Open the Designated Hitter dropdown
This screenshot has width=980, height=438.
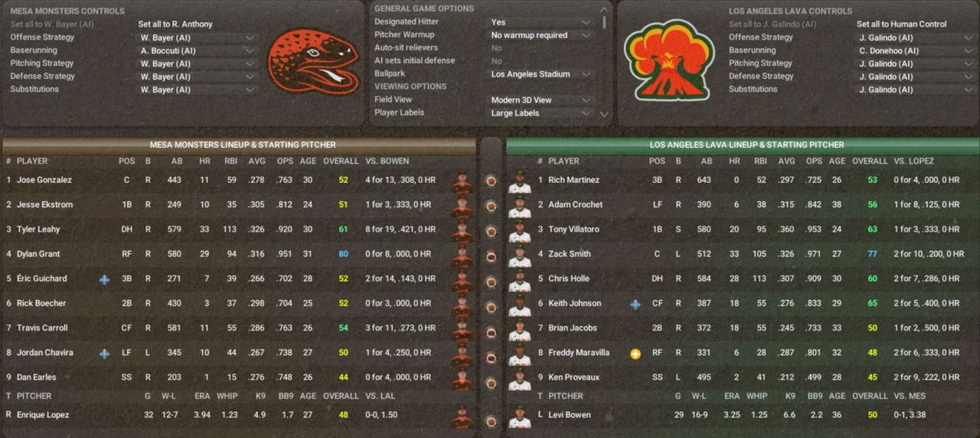(542, 22)
